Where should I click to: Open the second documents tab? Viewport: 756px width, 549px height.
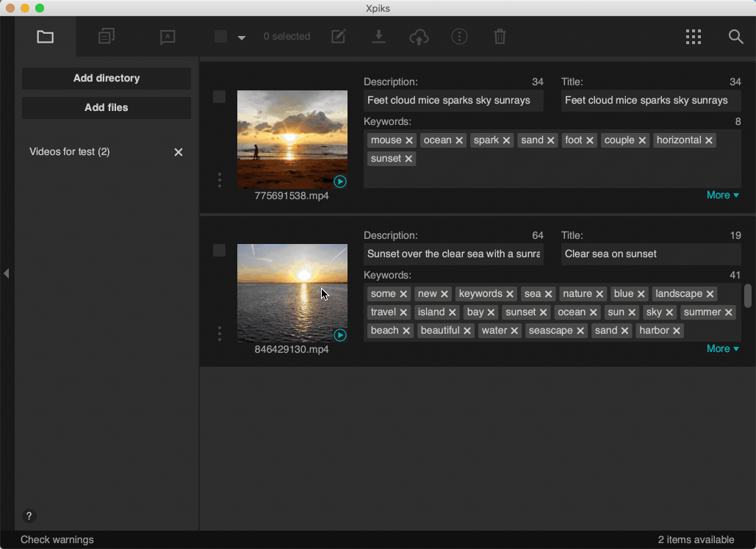coord(107,37)
